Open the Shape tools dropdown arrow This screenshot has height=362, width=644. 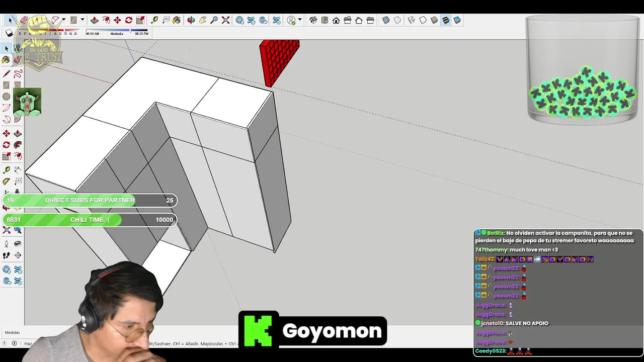click(82, 20)
